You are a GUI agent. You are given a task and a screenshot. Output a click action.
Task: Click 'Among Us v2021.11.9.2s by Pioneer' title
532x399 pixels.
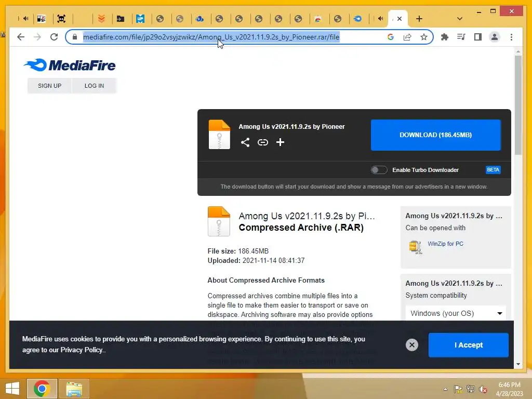point(291,127)
